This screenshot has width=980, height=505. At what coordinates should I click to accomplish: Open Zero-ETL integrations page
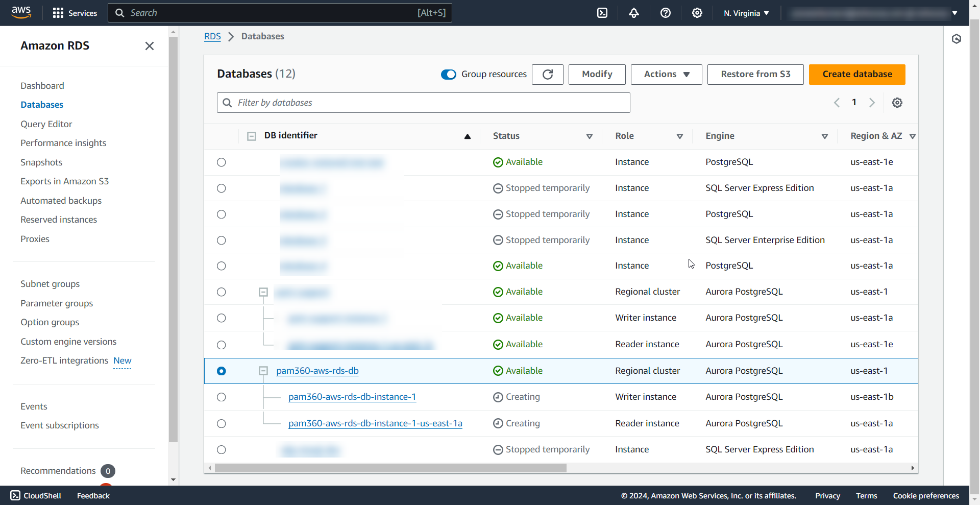[64, 360]
